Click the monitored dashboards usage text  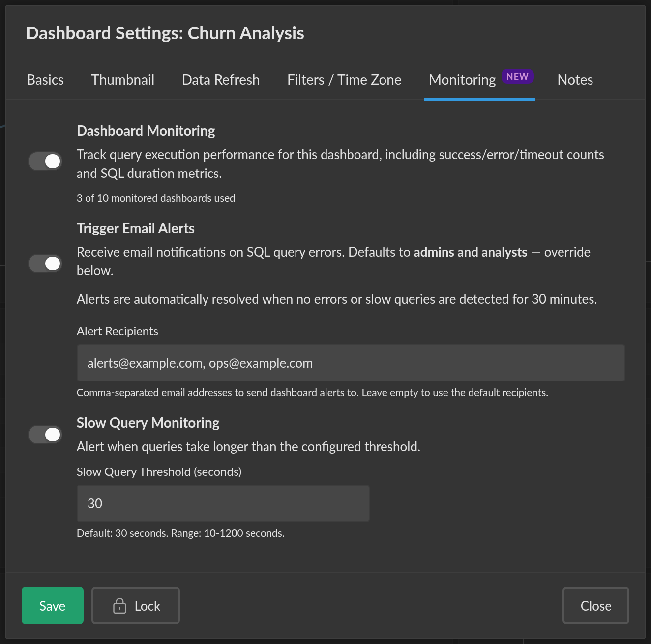point(156,198)
